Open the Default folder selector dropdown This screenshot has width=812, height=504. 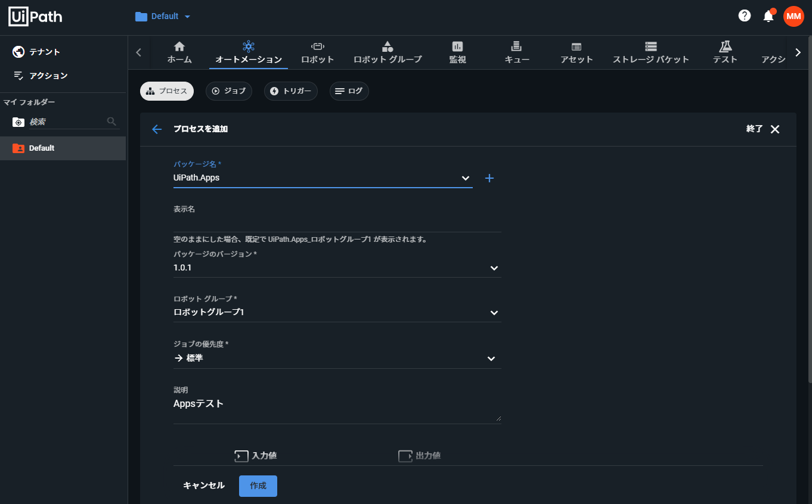[163, 17]
